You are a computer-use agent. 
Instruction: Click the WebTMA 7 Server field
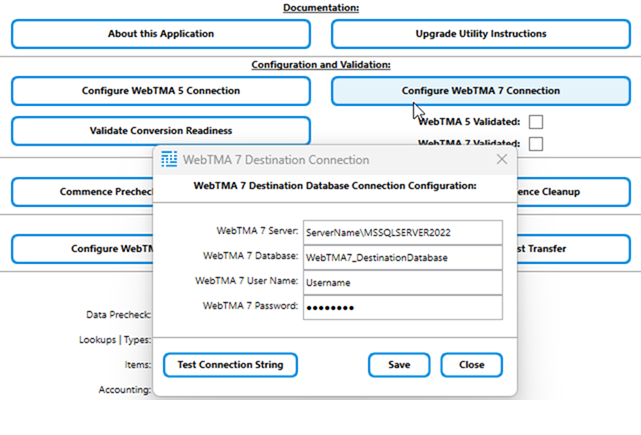[403, 233]
